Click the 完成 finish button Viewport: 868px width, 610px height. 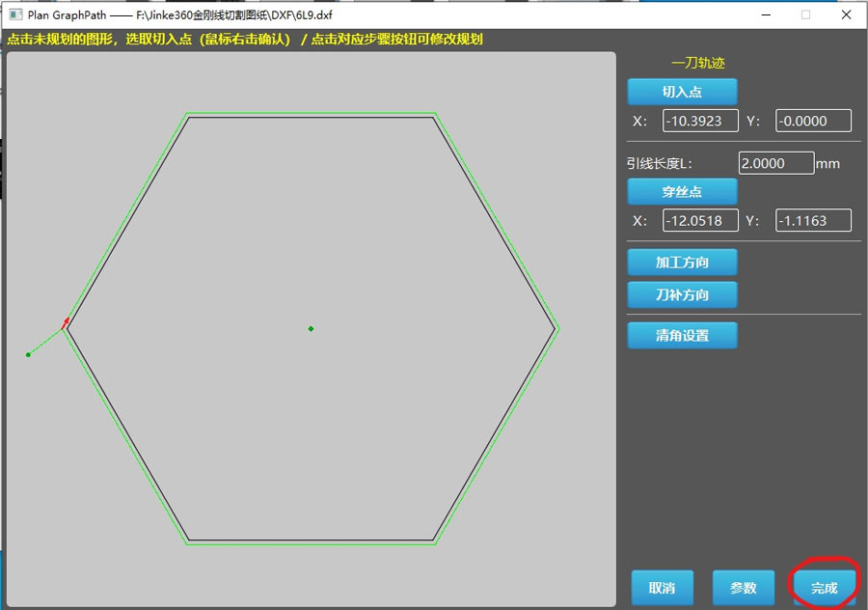coord(825,588)
